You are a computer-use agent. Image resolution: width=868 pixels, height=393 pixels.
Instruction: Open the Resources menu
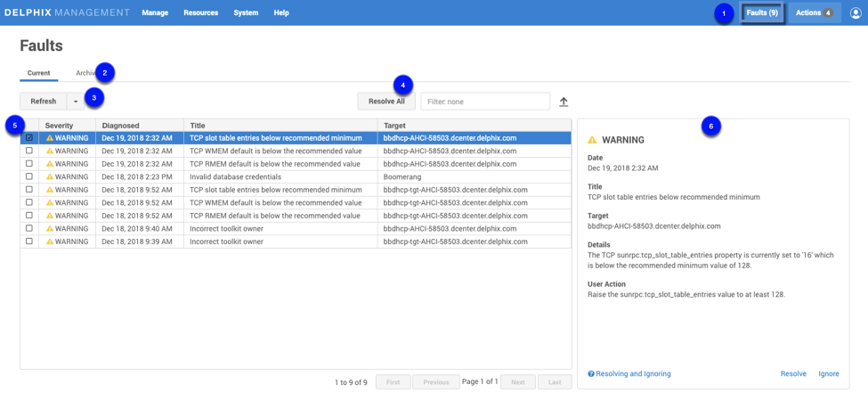tap(200, 13)
